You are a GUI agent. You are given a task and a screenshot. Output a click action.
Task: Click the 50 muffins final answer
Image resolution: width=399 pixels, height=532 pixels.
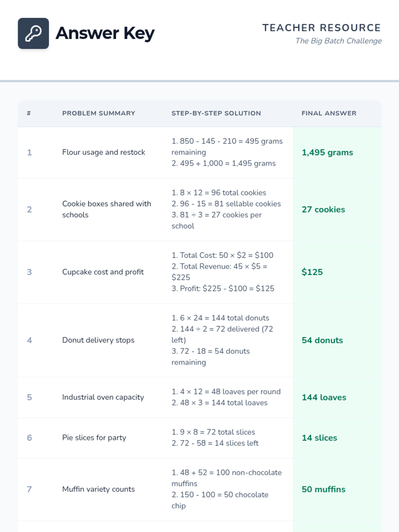click(x=324, y=489)
